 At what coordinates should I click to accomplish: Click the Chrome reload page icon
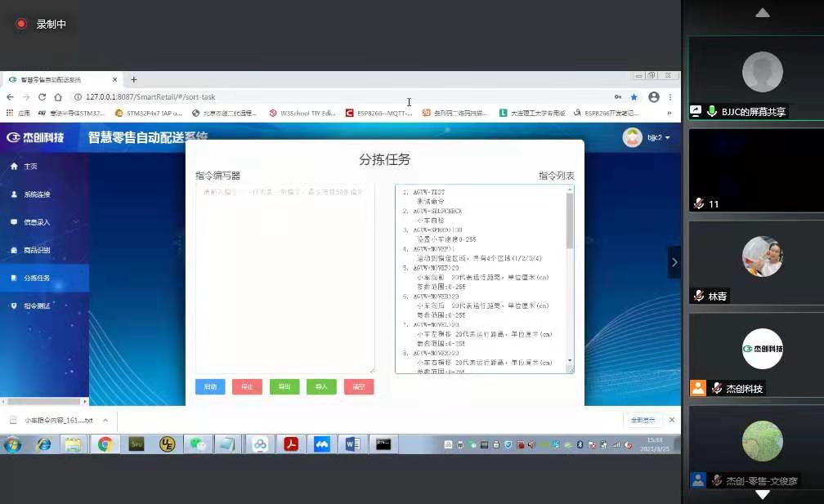click(42, 96)
